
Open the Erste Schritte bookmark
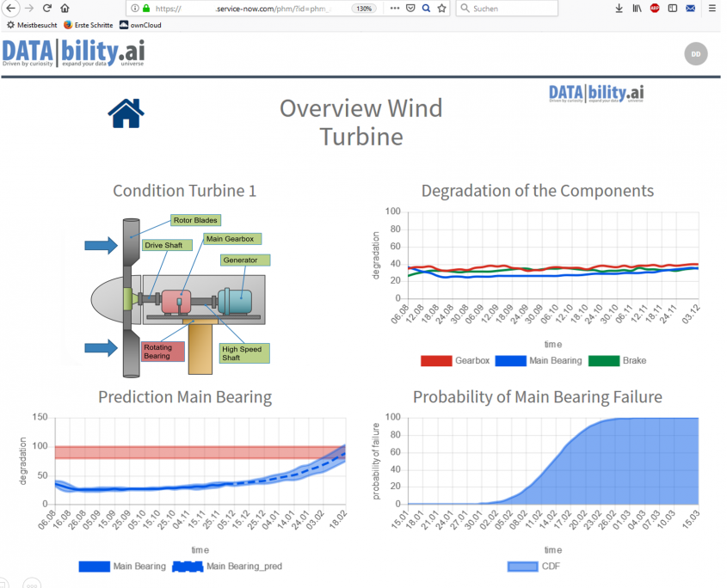(89, 25)
